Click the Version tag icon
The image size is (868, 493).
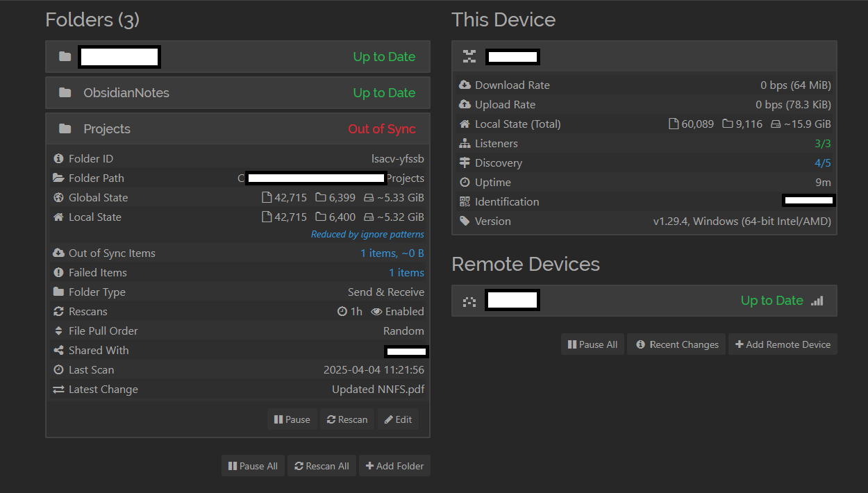click(465, 222)
